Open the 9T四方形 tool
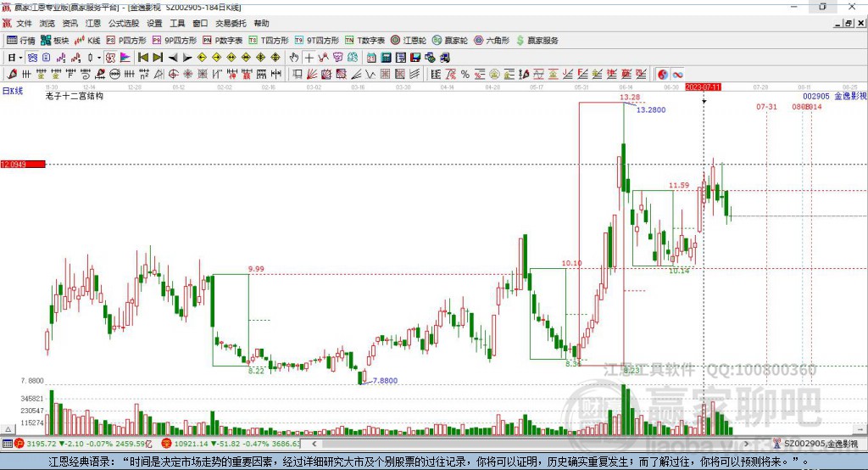 (317, 41)
